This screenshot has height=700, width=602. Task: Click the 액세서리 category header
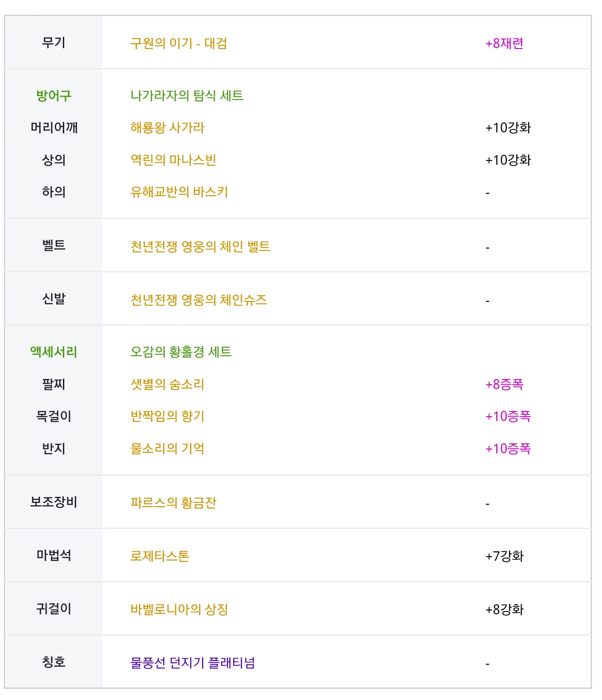pos(54,352)
